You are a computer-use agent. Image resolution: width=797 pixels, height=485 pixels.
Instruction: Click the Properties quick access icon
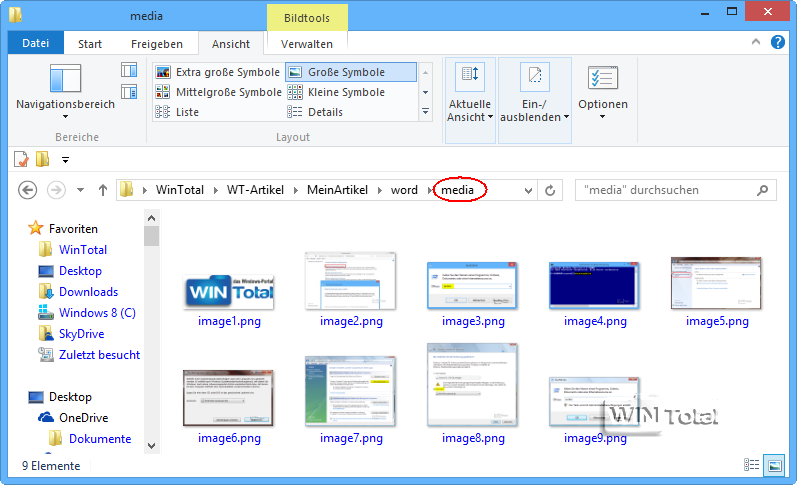coord(21,160)
